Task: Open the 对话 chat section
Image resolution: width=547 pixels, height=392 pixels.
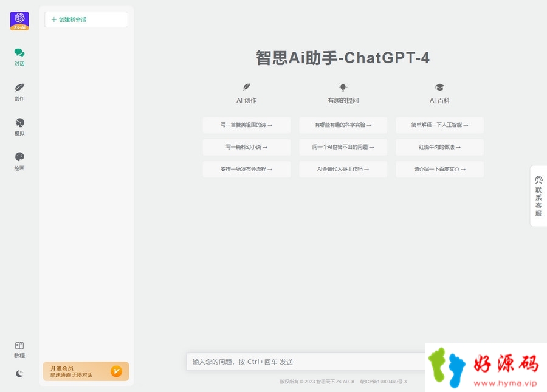Action: click(x=19, y=57)
